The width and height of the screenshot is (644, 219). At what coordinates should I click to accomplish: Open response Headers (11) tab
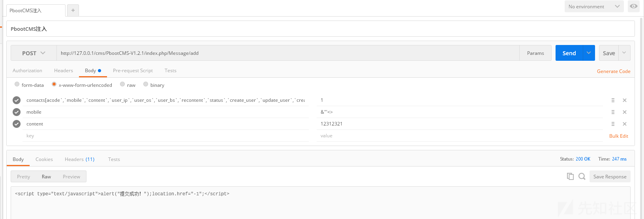pos(80,159)
